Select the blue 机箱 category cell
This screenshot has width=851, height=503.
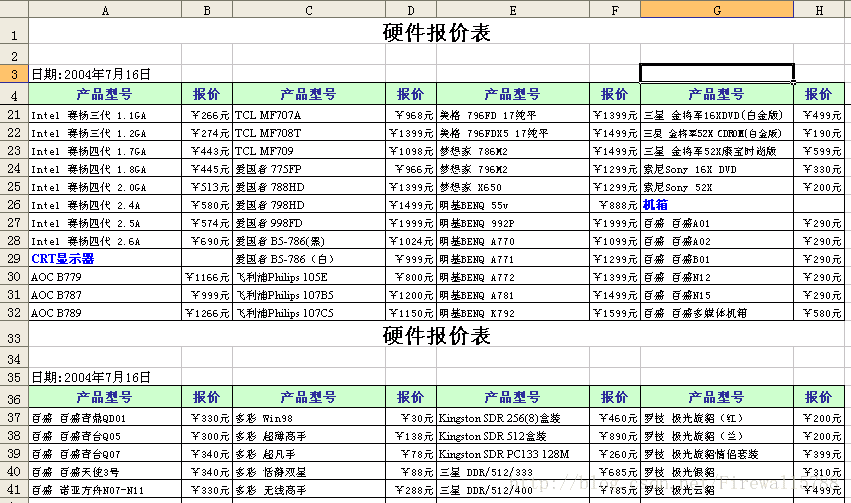point(717,205)
